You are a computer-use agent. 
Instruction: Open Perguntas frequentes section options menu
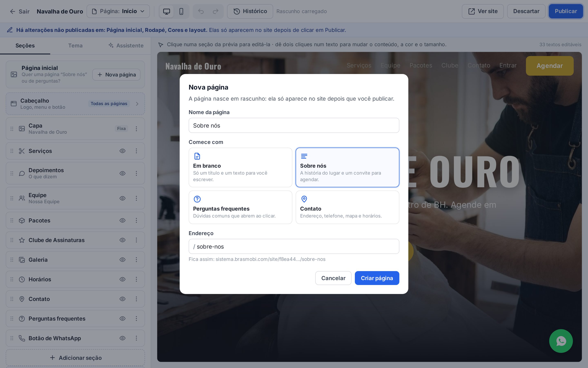(x=136, y=318)
